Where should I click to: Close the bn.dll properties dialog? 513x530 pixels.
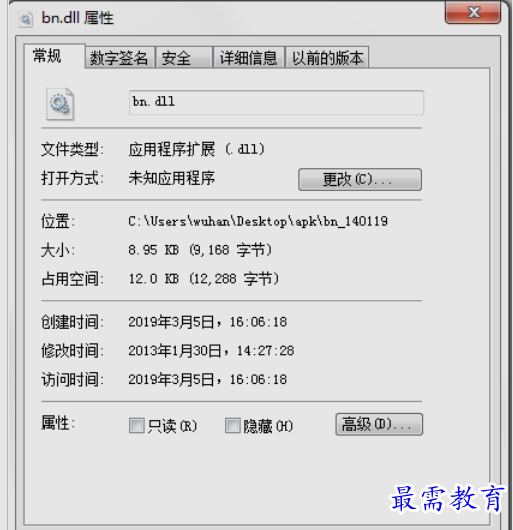472,13
